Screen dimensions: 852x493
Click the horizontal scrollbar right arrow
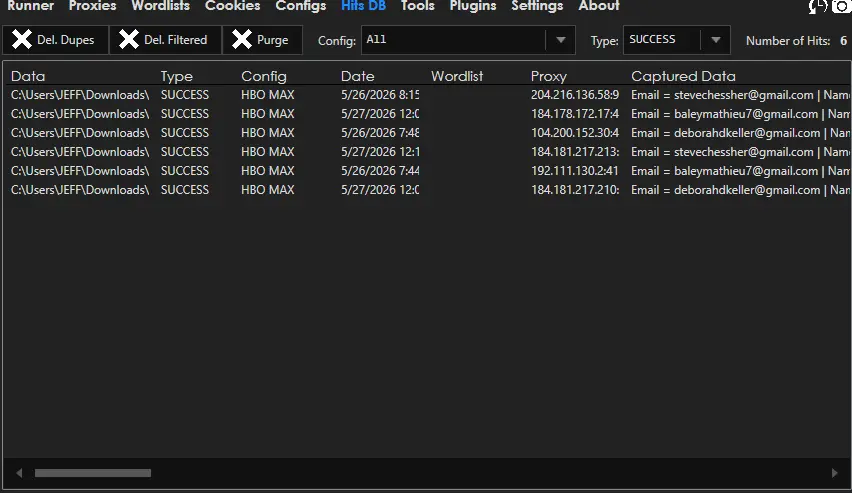[x=835, y=473]
